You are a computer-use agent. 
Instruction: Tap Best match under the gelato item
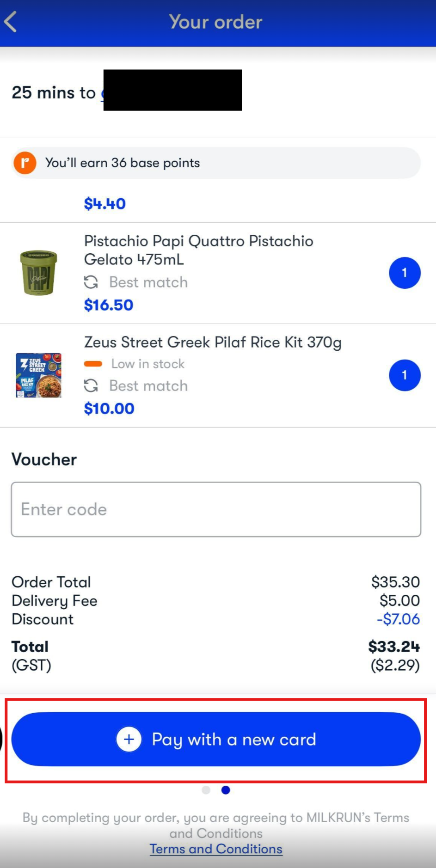(148, 282)
